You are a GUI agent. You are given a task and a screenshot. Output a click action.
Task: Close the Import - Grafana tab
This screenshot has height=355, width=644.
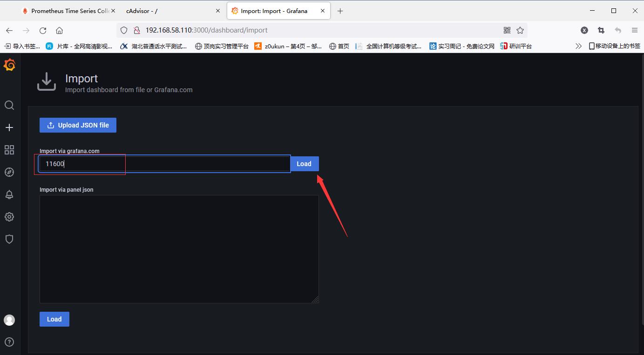click(322, 11)
